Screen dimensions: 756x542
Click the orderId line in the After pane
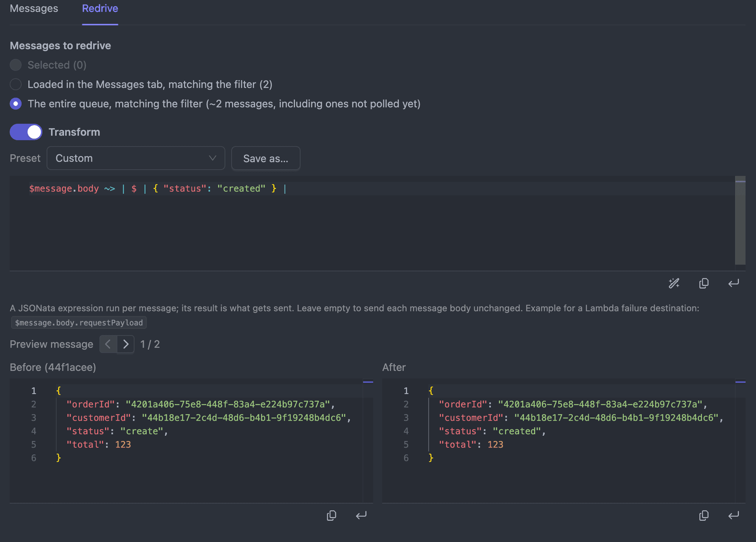coord(573,404)
